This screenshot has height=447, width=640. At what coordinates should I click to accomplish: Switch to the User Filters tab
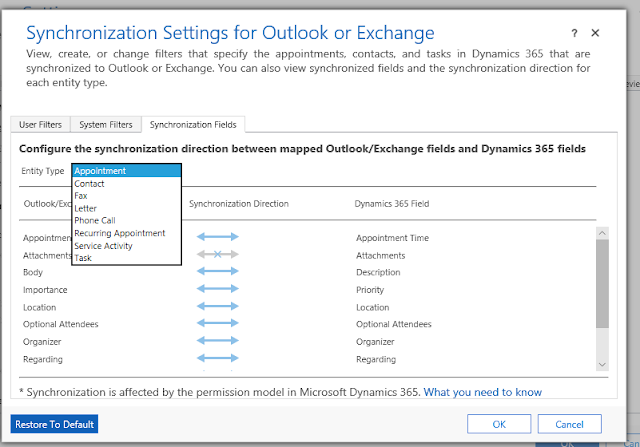click(40, 125)
